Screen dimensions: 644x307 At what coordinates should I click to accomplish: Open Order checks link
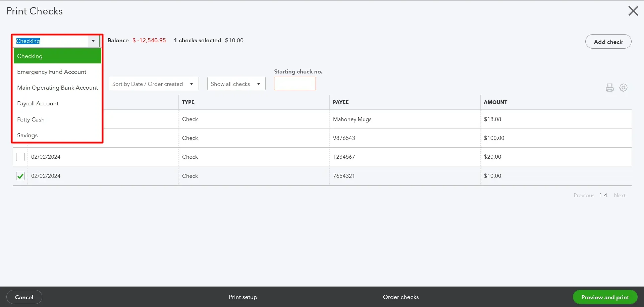401,297
